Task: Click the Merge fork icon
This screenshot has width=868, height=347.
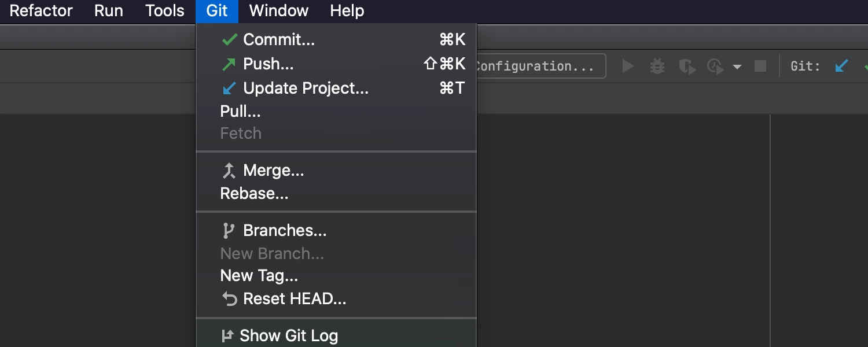Action: (229, 171)
